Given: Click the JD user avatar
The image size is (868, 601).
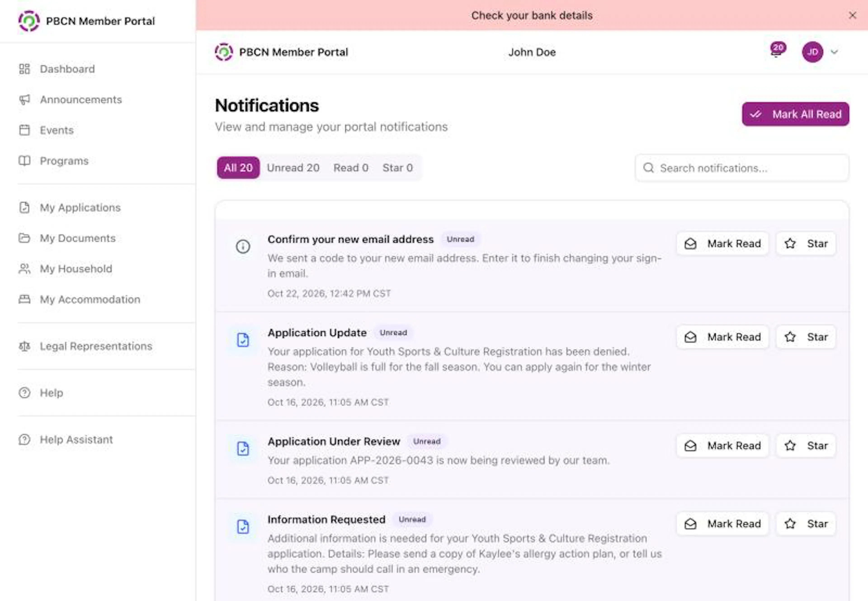Looking at the screenshot, I should click(x=812, y=52).
